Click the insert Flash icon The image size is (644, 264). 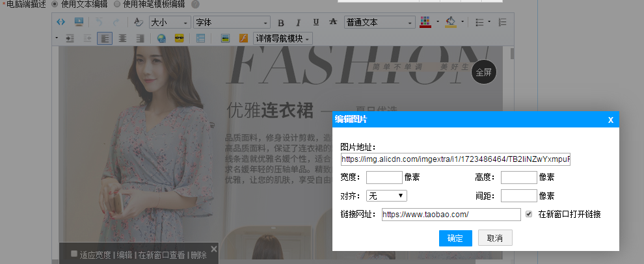coord(243,38)
